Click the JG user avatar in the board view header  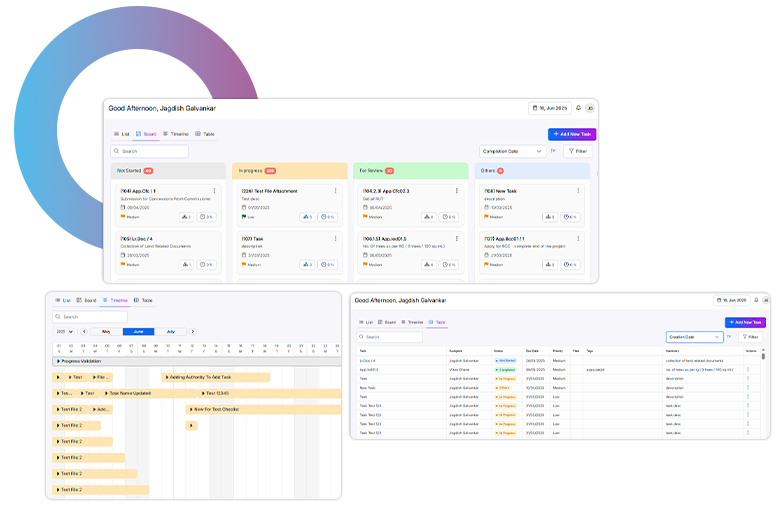pos(590,108)
